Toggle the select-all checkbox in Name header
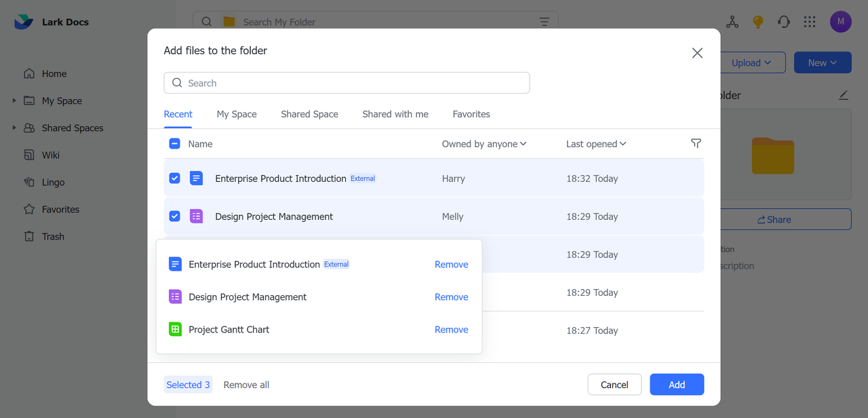 [174, 144]
